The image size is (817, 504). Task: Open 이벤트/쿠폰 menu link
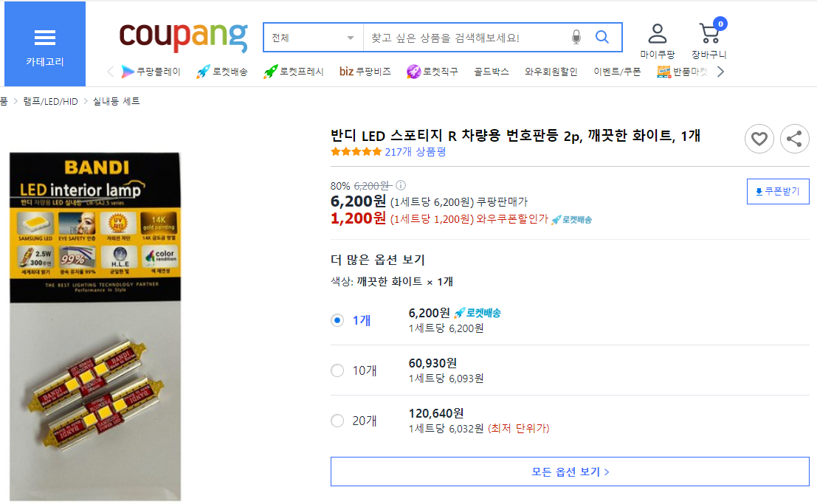point(617,72)
